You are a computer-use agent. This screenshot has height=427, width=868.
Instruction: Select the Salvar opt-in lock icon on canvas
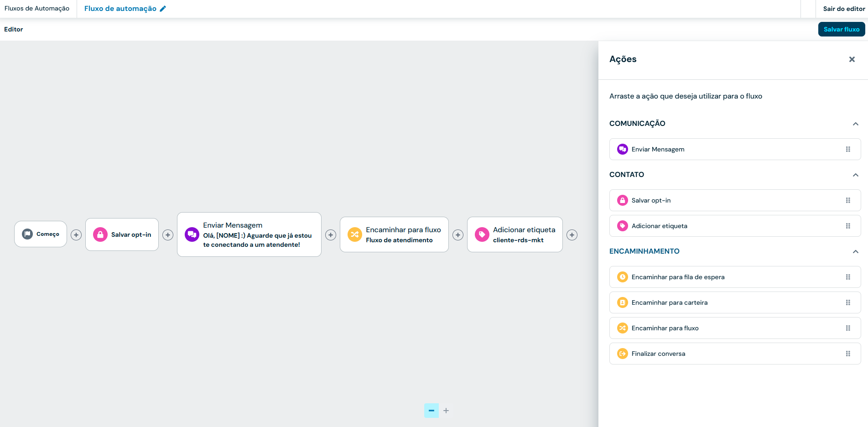(x=100, y=234)
